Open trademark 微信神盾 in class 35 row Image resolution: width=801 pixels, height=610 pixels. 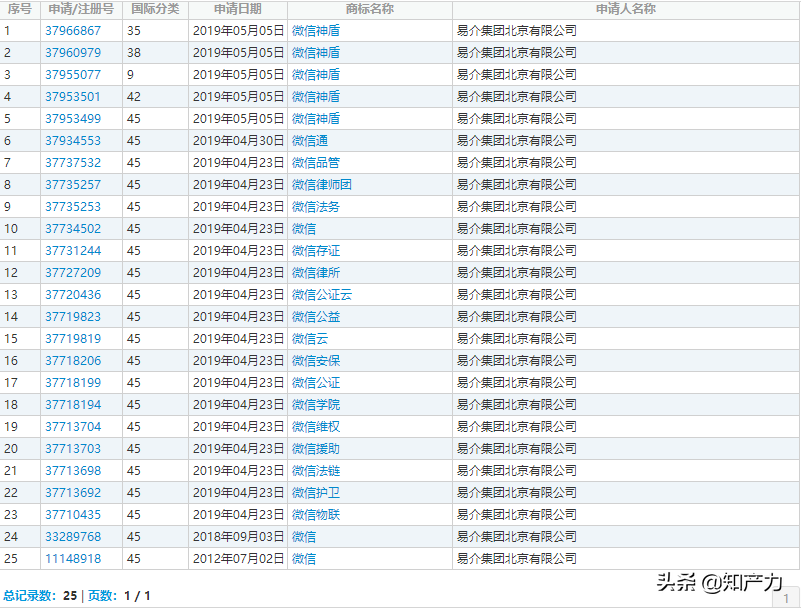point(316,31)
